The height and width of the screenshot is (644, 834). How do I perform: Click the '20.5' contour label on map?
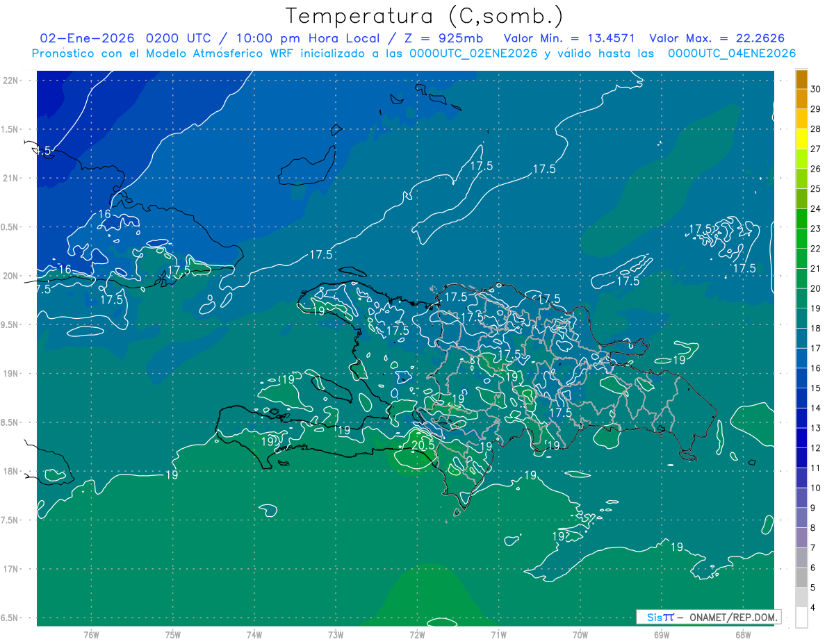tap(423, 445)
